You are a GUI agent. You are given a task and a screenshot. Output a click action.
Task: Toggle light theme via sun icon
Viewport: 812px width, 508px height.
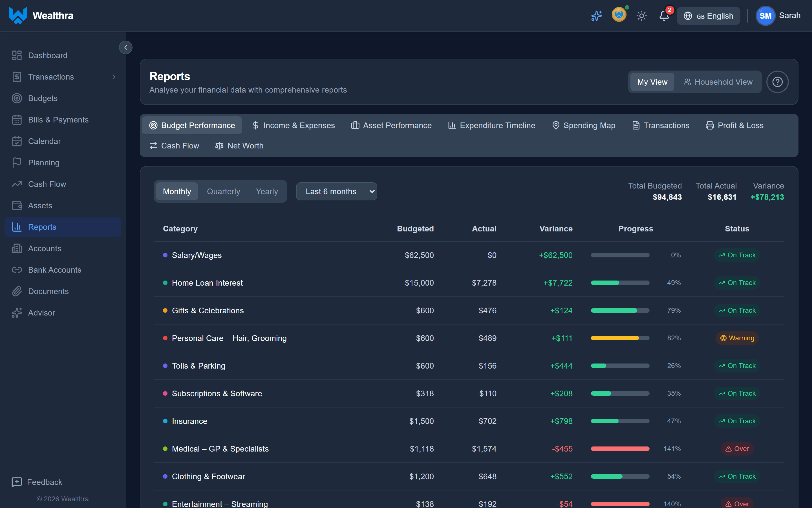[641, 16]
